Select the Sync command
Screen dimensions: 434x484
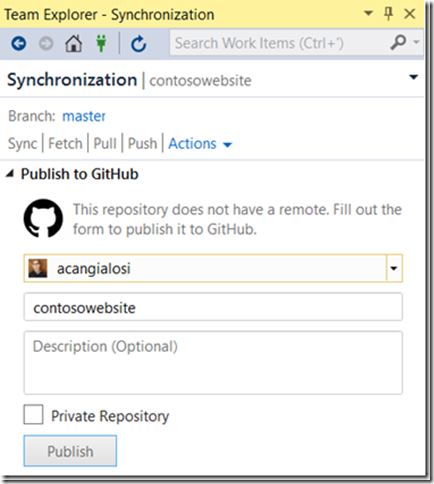pos(22,144)
